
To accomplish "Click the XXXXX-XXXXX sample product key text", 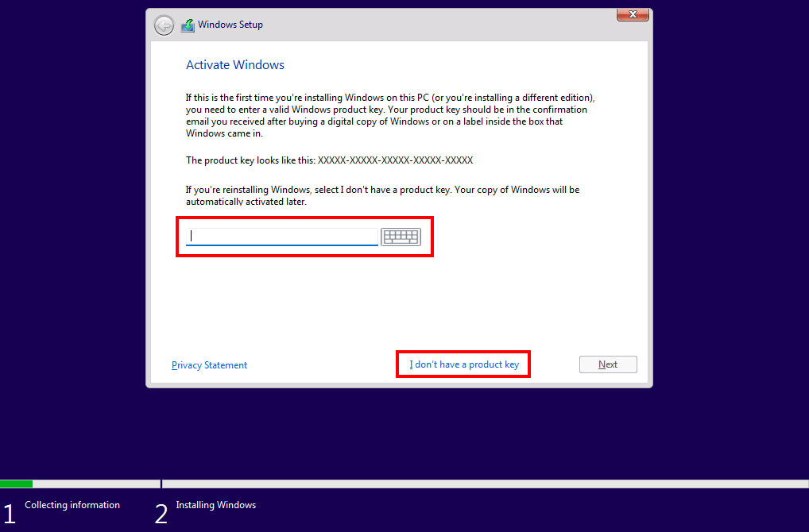I will [x=395, y=160].
